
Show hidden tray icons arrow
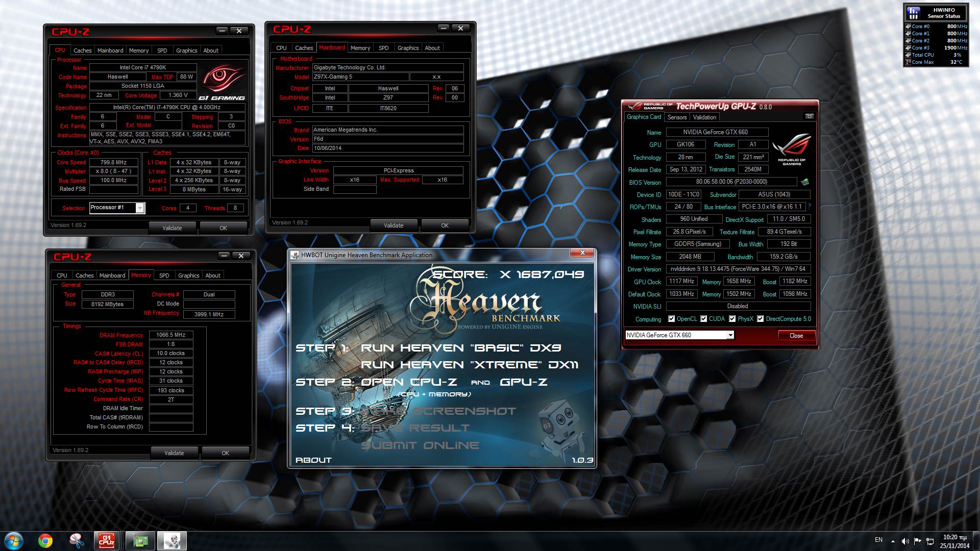(x=893, y=541)
